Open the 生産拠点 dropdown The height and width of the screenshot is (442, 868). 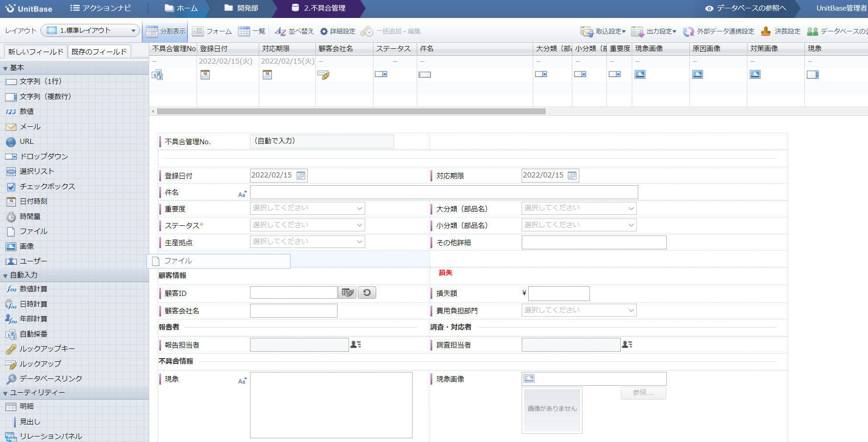tap(308, 242)
